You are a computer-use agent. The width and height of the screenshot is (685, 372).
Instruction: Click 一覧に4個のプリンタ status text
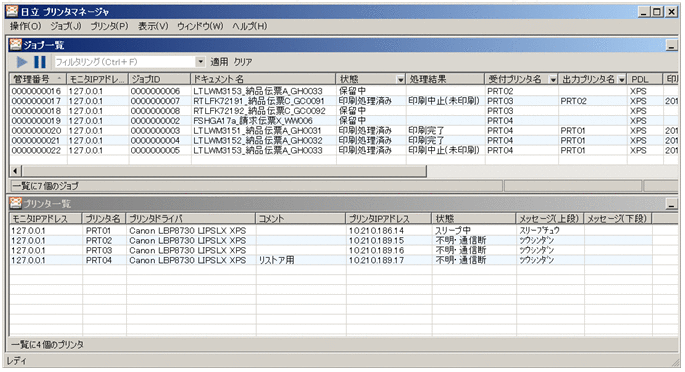[x=48, y=344]
